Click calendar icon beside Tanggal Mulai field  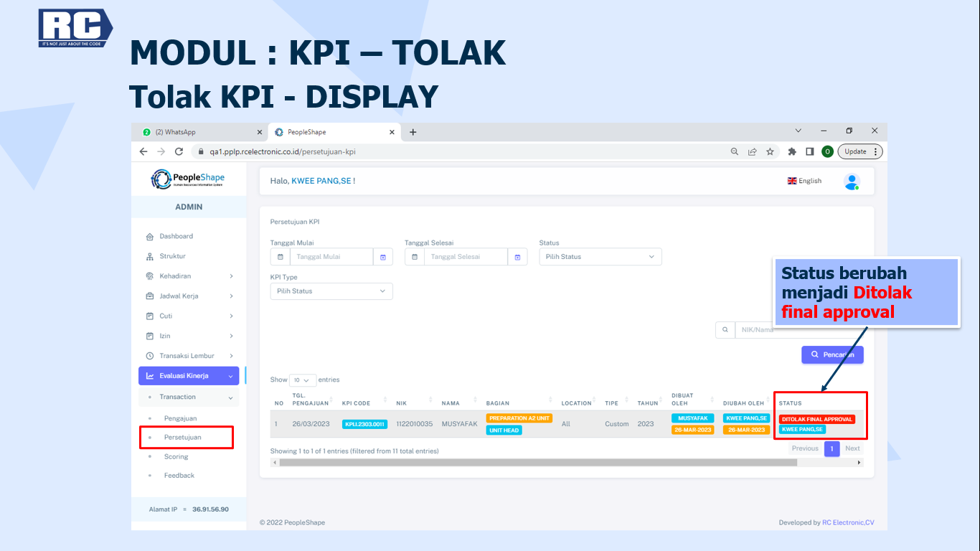383,257
